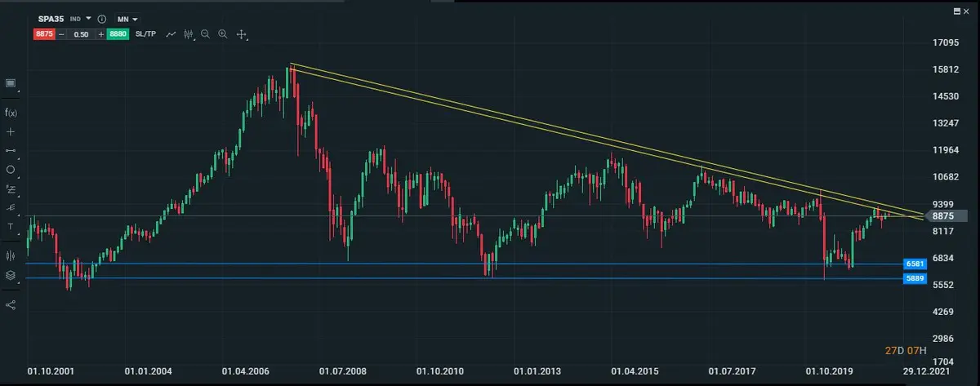
Task: Show SPA35 instrument info
Action: (101, 19)
